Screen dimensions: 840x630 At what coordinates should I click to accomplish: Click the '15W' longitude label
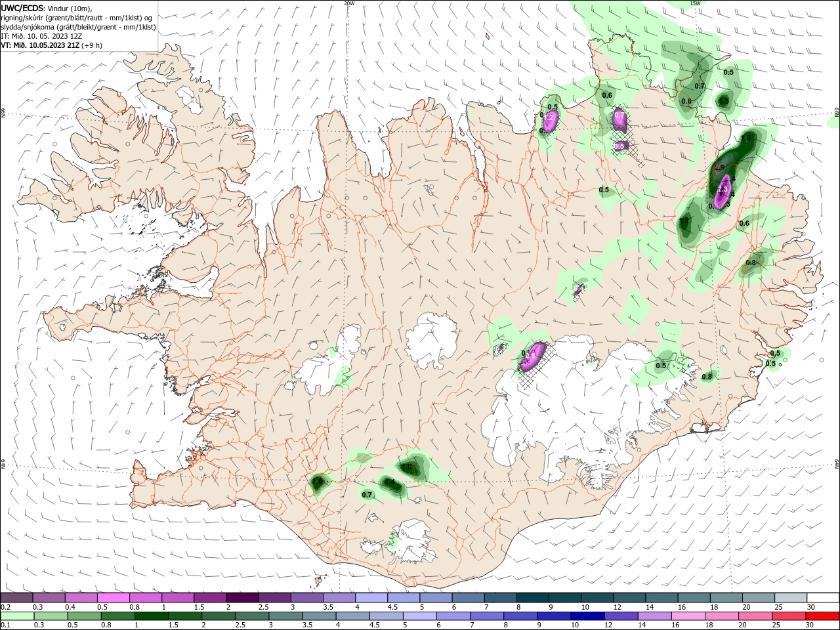(x=694, y=3)
